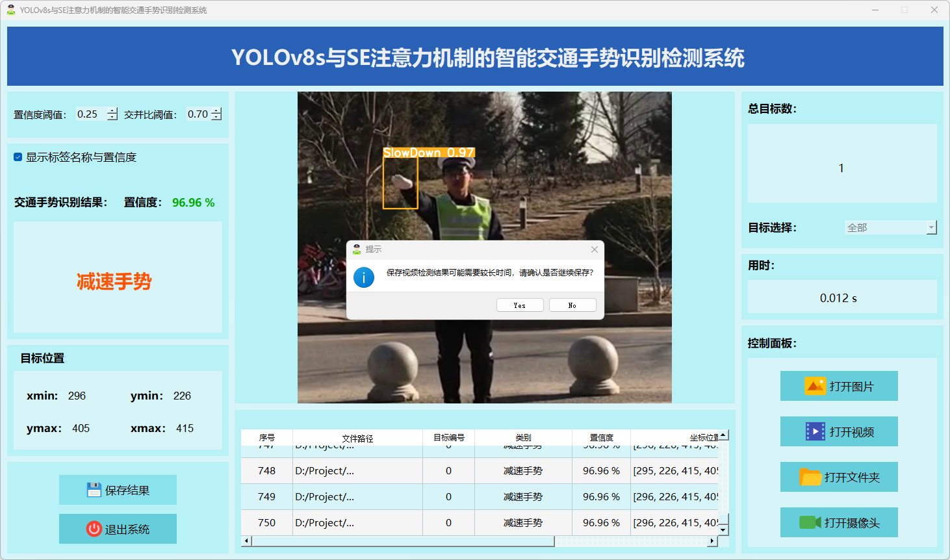Click the app icon in the main title bar
Screen dimensions: 950x560
point(10,10)
